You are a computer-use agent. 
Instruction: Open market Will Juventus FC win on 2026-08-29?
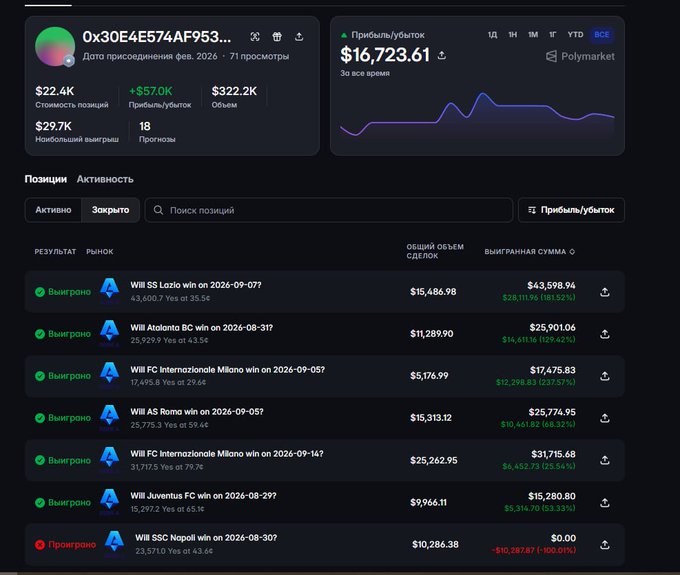click(203, 496)
